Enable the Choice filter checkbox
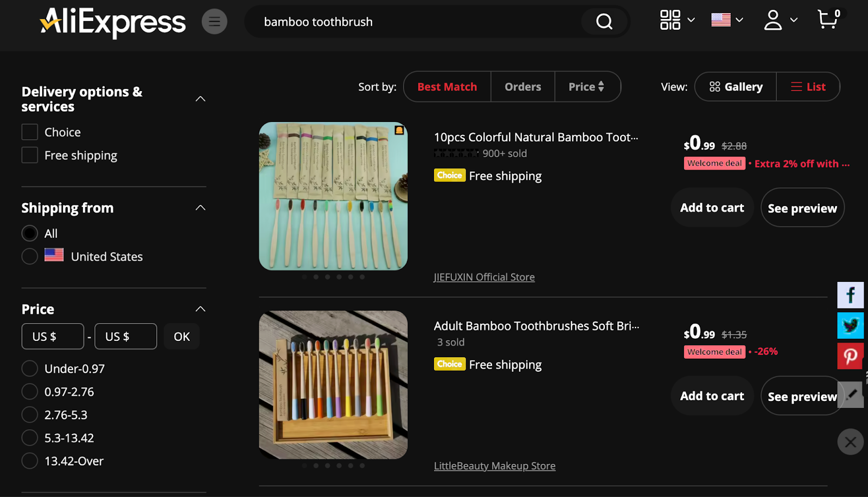The height and width of the screenshot is (497, 868). 29,132
